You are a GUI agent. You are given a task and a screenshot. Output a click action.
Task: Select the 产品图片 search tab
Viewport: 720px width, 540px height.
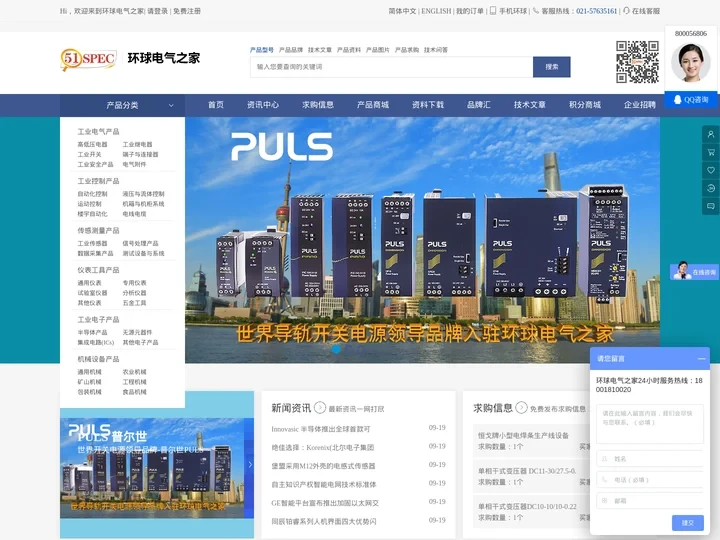coord(377,50)
